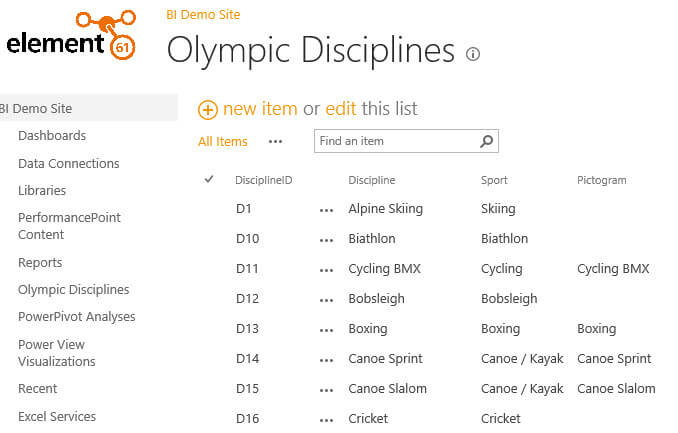Open ellipsis menu for D1 Alpine Skiing
The width and height of the screenshot is (678, 433).
326,211
